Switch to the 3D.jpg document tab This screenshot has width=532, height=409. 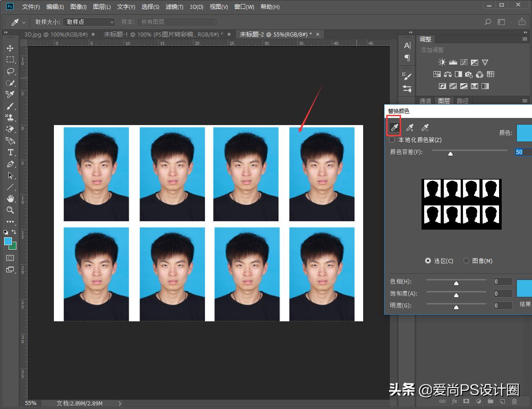(57, 34)
